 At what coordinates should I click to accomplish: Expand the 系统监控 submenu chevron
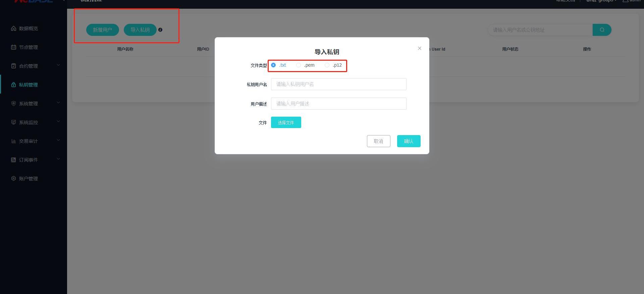(x=58, y=121)
